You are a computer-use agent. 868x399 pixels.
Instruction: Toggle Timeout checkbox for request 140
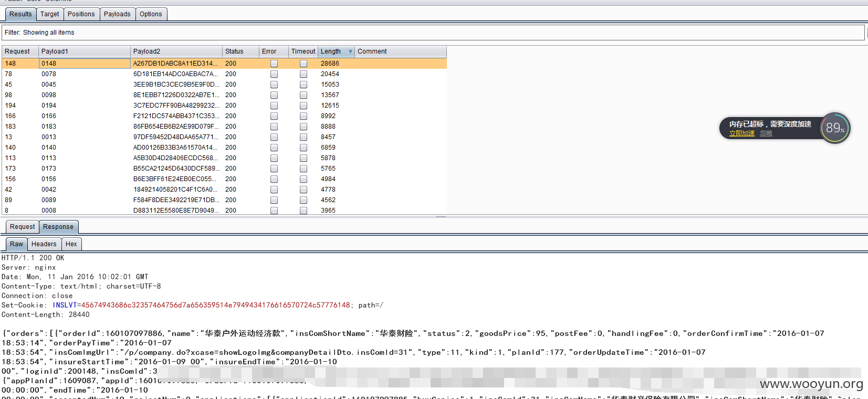coord(304,148)
